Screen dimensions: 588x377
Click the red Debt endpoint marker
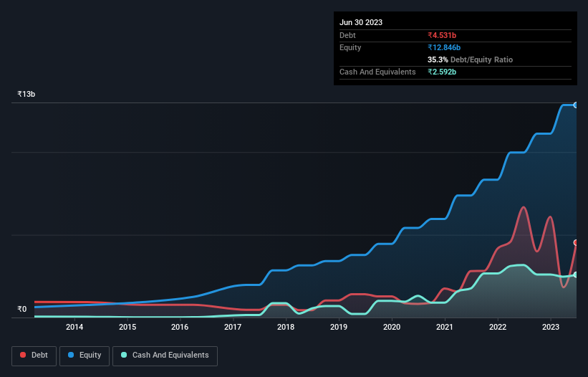click(576, 243)
